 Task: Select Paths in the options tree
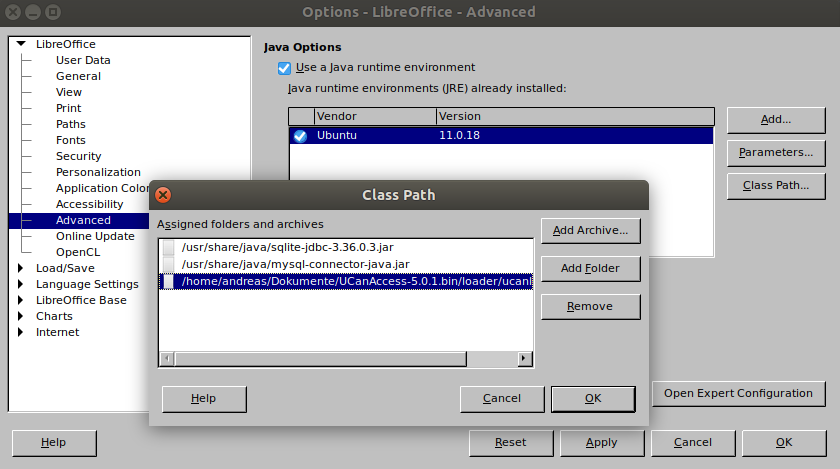pyautogui.click(x=71, y=124)
